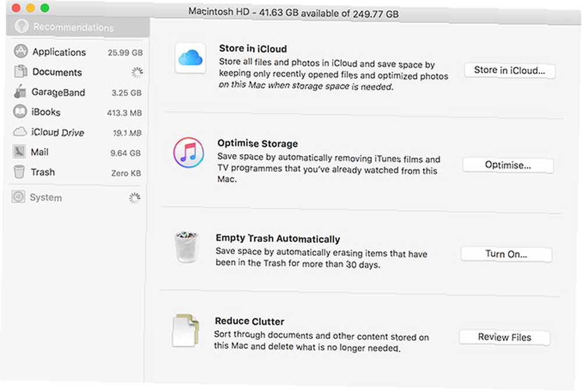The height and width of the screenshot is (392, 582).
Task: Click the System gear icon
Action: (x=18, y=197)
